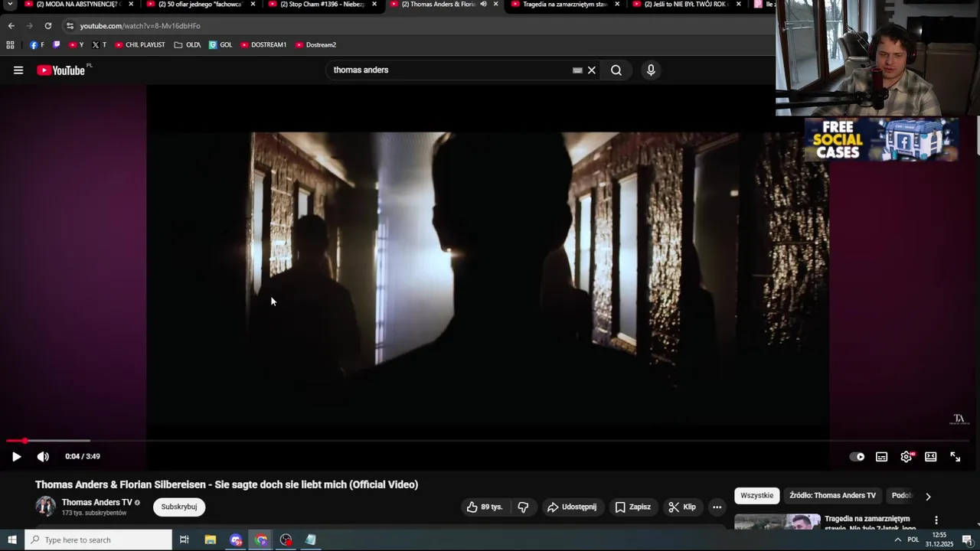980x551 pixels.
Task: Start voice search with microphone icon
Action: (x=651, y=70)
